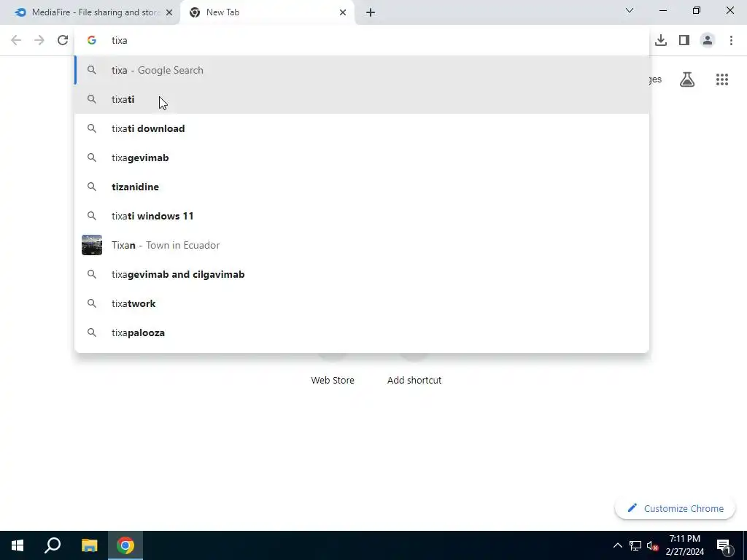The height and width of the screenshot is (560, 747).
Task: Open the clock showing 7:11 PM
Action: click(x=684, y=545)
